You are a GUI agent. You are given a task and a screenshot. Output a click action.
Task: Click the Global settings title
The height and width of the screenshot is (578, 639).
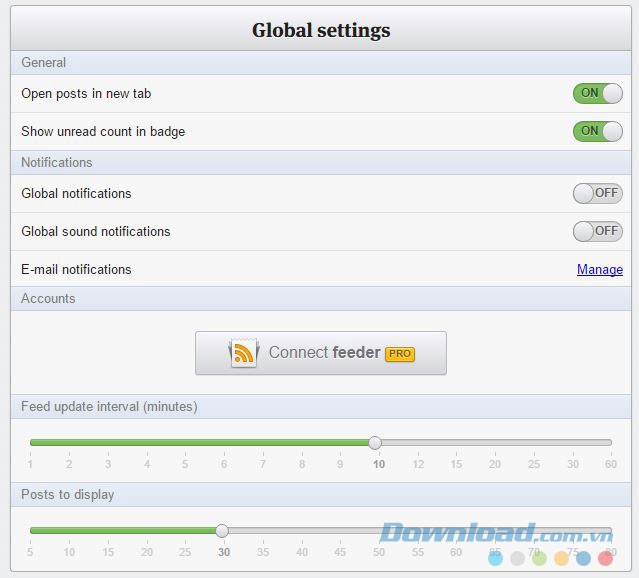pos(320,31)
